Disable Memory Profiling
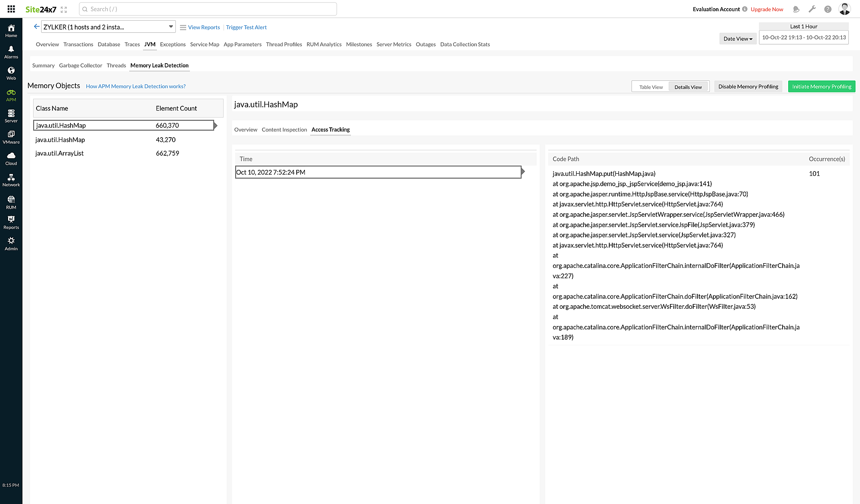 pyautogui.click(x=748, y=86)
